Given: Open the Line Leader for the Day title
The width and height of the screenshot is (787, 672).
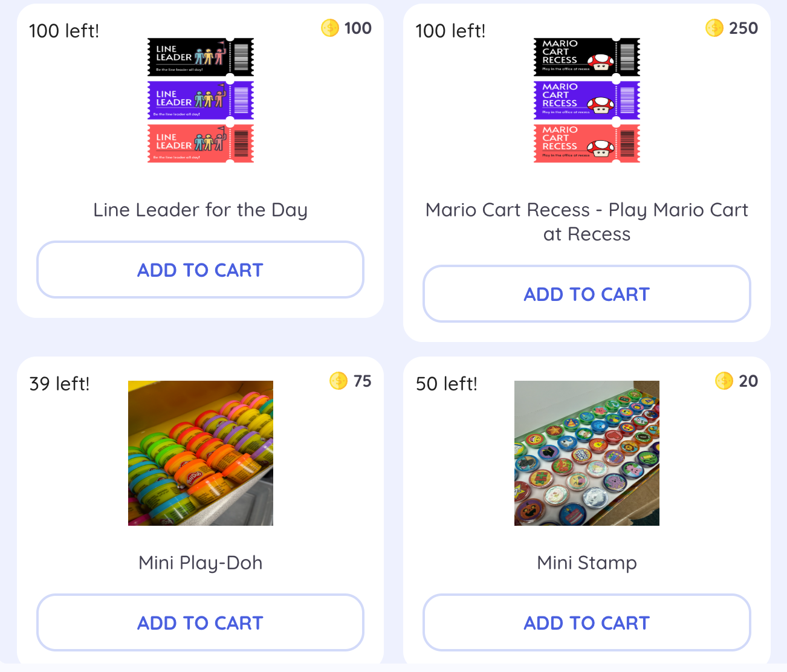Looking at the screenshot, I should 200,210.
